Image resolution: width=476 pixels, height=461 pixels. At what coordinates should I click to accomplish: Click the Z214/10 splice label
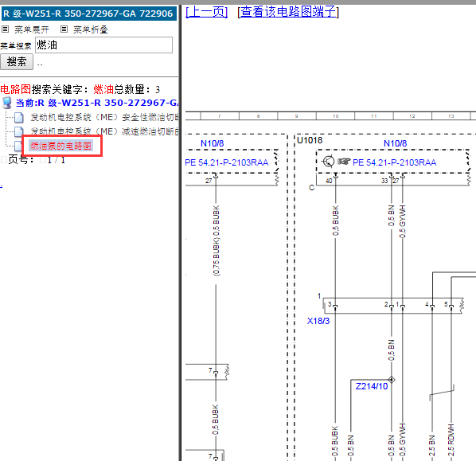(372, 386)
